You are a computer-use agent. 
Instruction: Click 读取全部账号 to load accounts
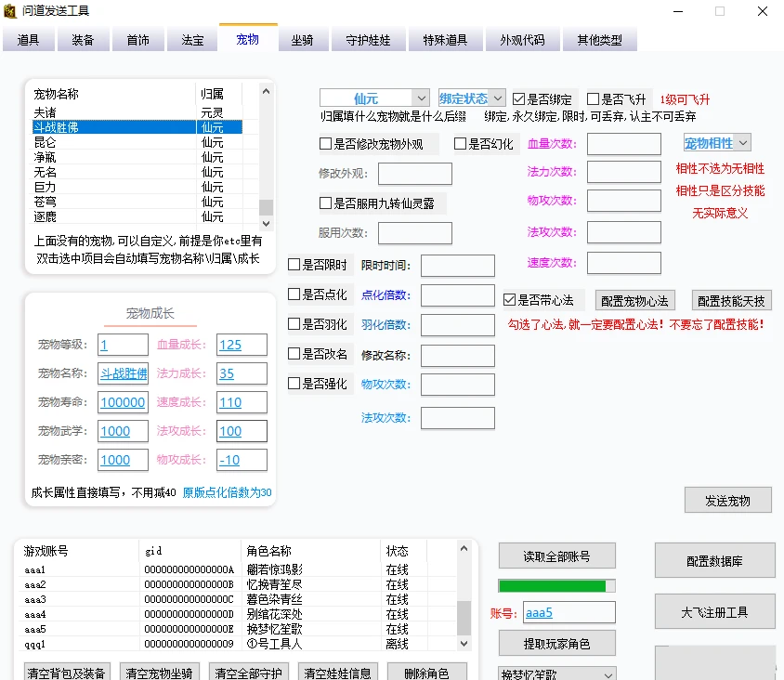click(555, 555)
